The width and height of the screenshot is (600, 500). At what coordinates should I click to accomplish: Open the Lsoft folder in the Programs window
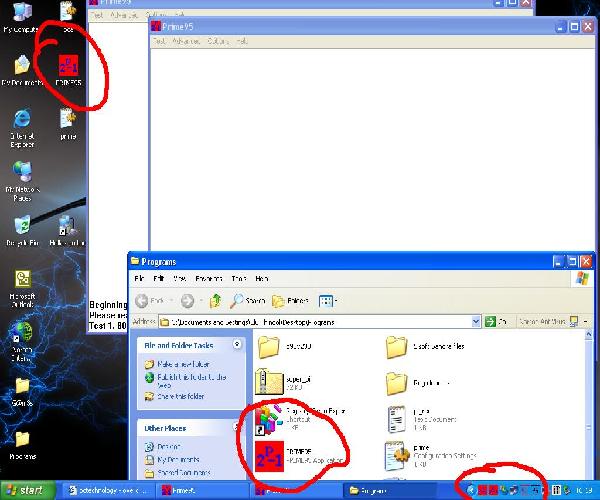(x=396, y=347)
